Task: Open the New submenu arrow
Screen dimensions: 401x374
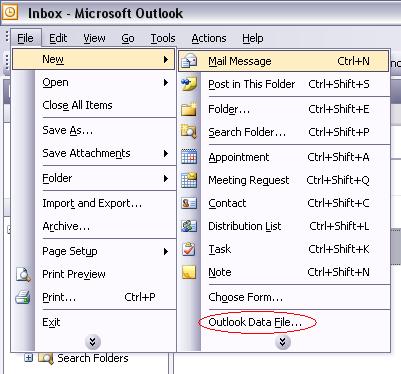Action: coord(166,60)
